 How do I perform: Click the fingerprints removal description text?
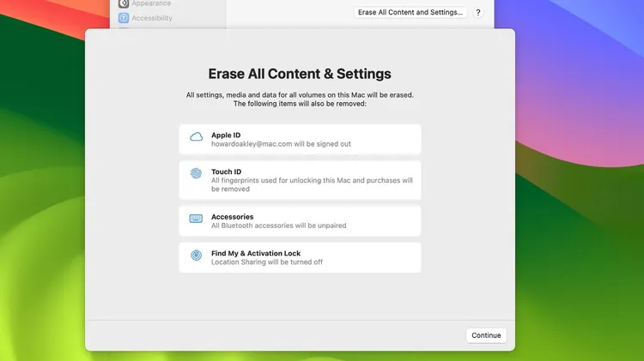click(x=312, y=184)
